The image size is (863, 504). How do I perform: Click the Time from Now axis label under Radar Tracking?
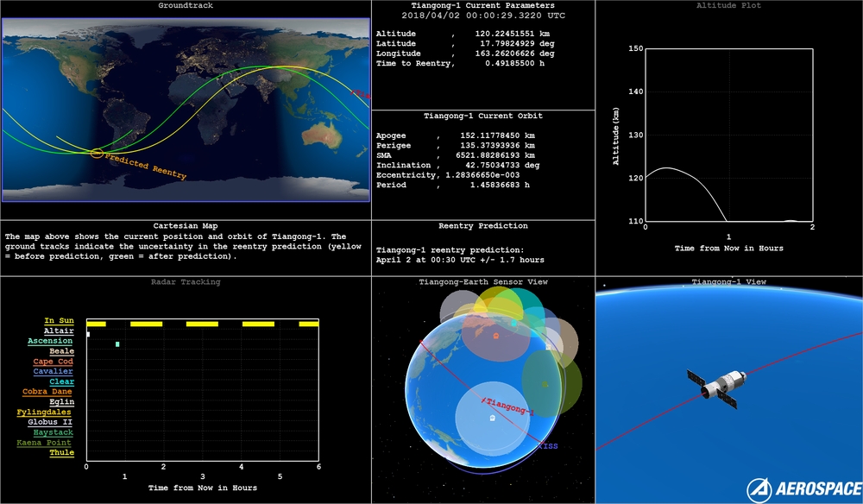coord(203,488)
